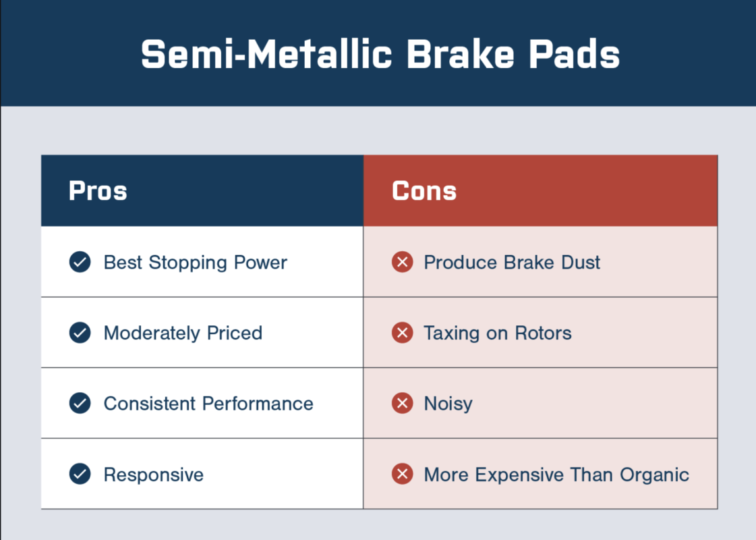Click the Best Stopping Power text
This screenshot has width=756, height=540.
click(196, 263)
